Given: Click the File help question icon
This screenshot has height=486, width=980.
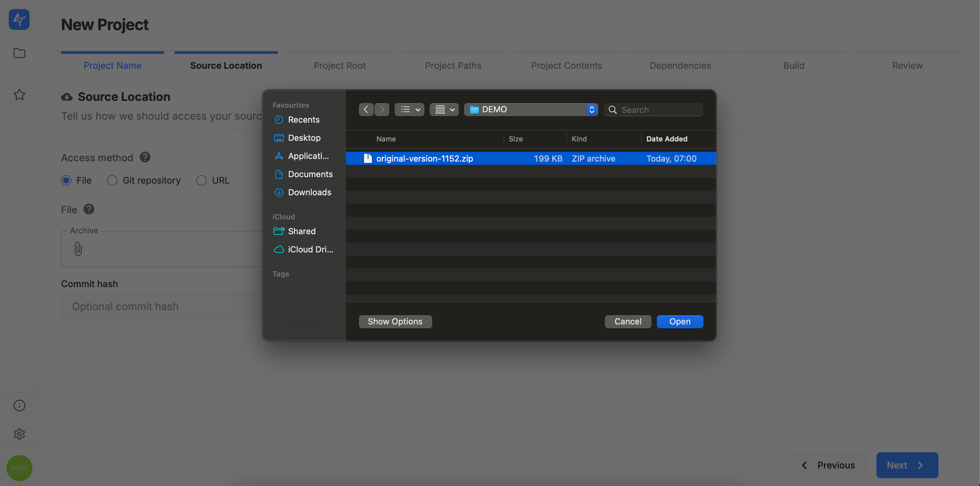Looking at the screenshot, I should [89, 209].
